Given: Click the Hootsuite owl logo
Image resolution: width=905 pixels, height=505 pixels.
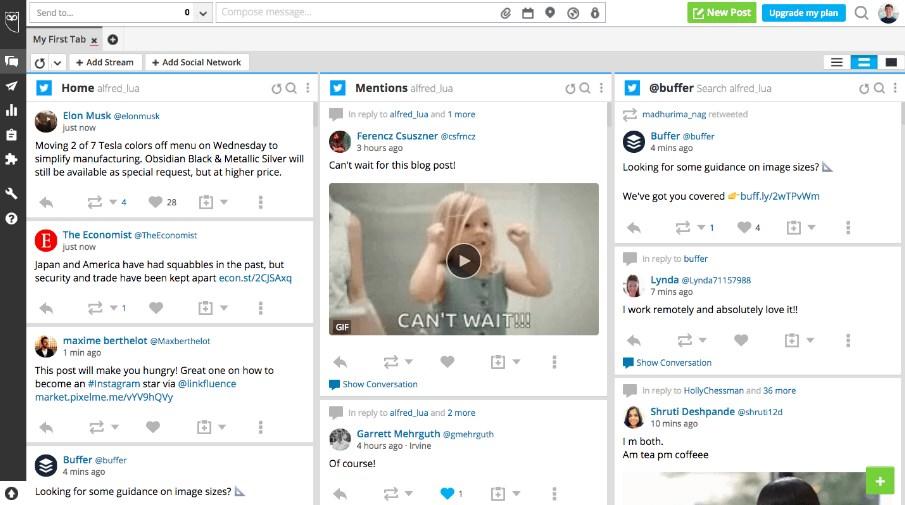Looking at the screenshot, I should (x=12, y=21).
